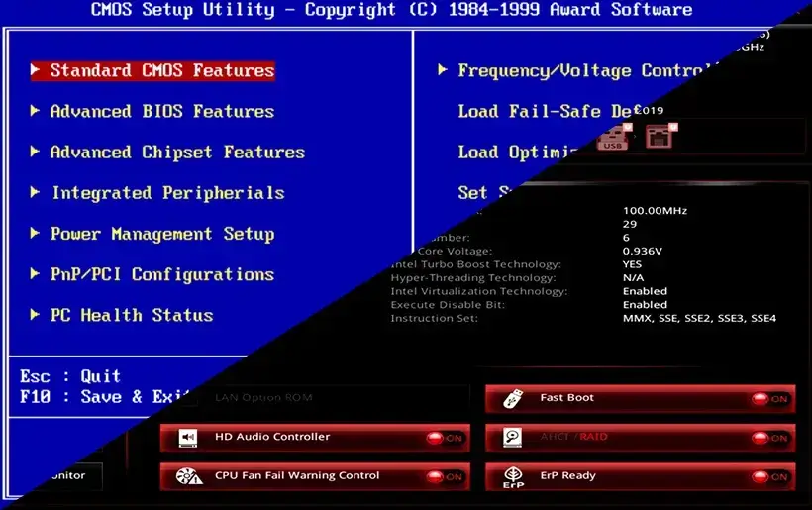The width and height of the screenshot is (812, 510).
Task: Click the CMOS Setup Utility title text
Action: coord(391,9)
